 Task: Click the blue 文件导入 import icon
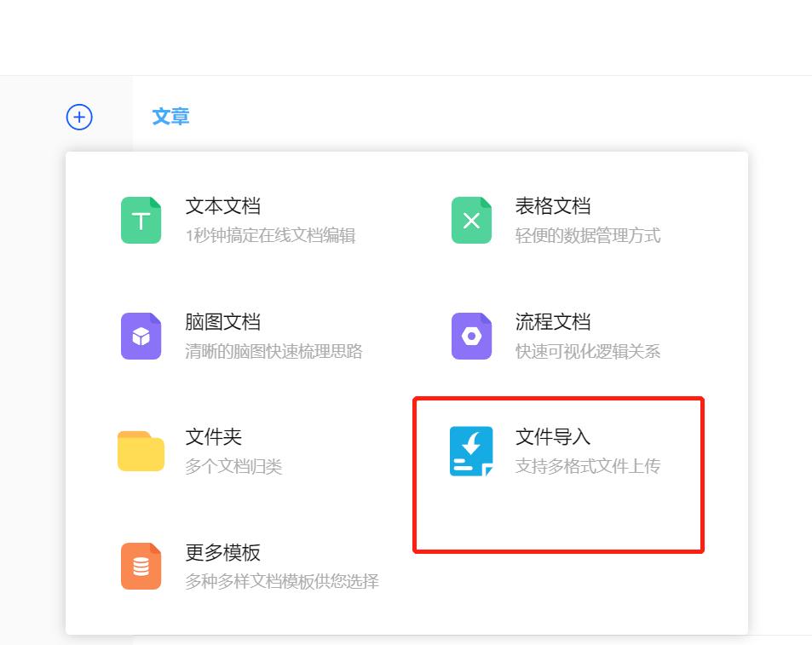click(x=471, y=451)
